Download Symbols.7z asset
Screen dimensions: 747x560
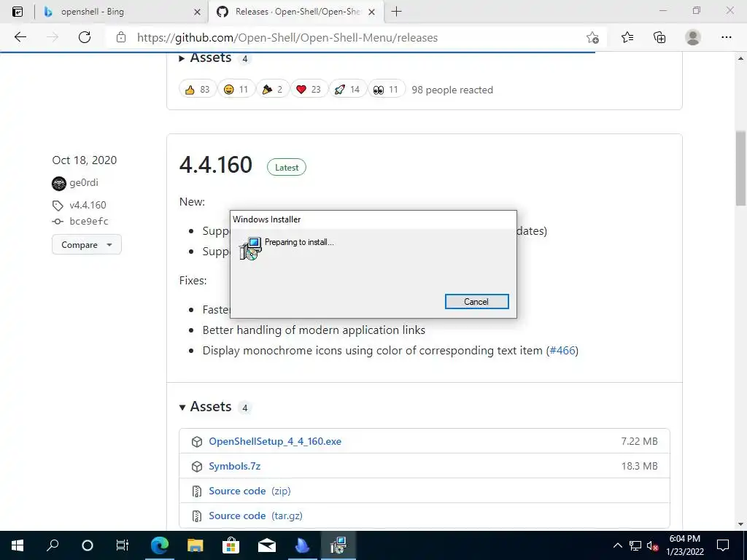click(x=234, y=466)
